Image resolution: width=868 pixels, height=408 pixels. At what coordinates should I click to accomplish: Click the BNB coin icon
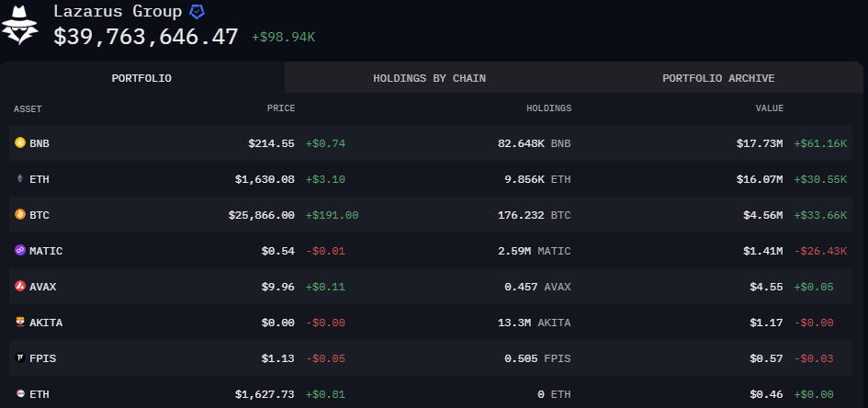(20, 143)
